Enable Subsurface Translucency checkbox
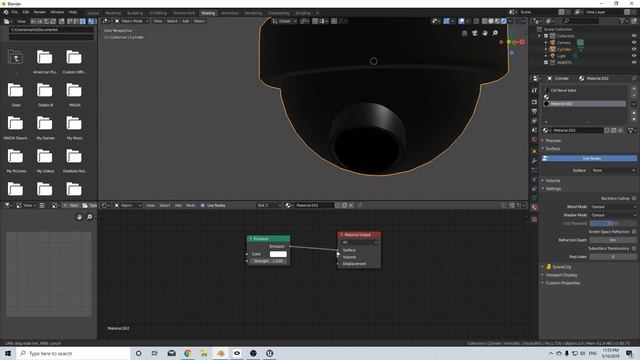The width and height of the screenshot is (640, 360). [634, 249]
